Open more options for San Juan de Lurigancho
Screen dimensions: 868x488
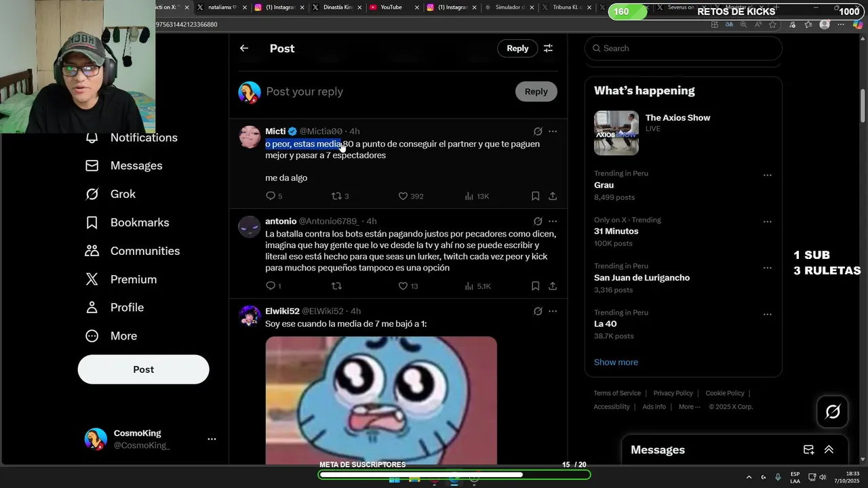[767, 268]
